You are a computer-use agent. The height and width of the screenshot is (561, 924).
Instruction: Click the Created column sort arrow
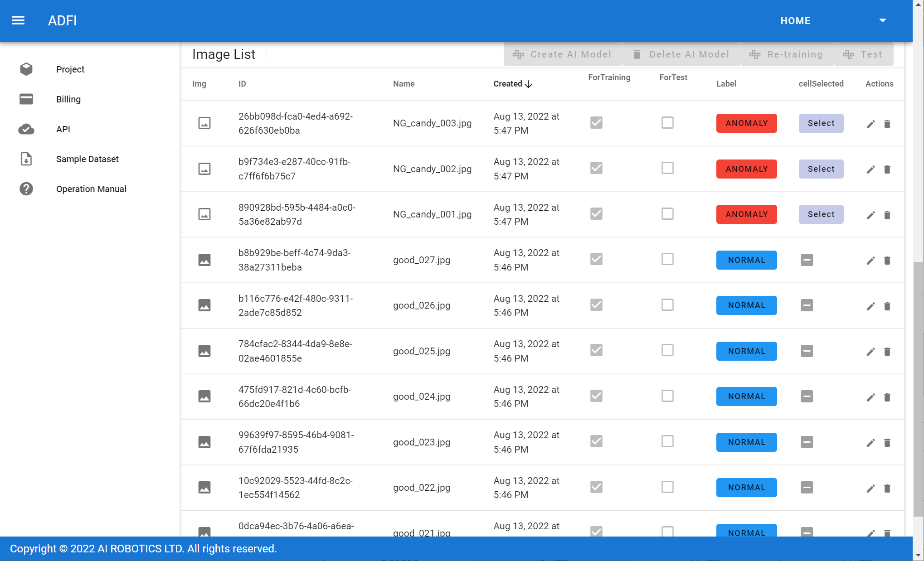pyautogui.click(x=528, y=84)
